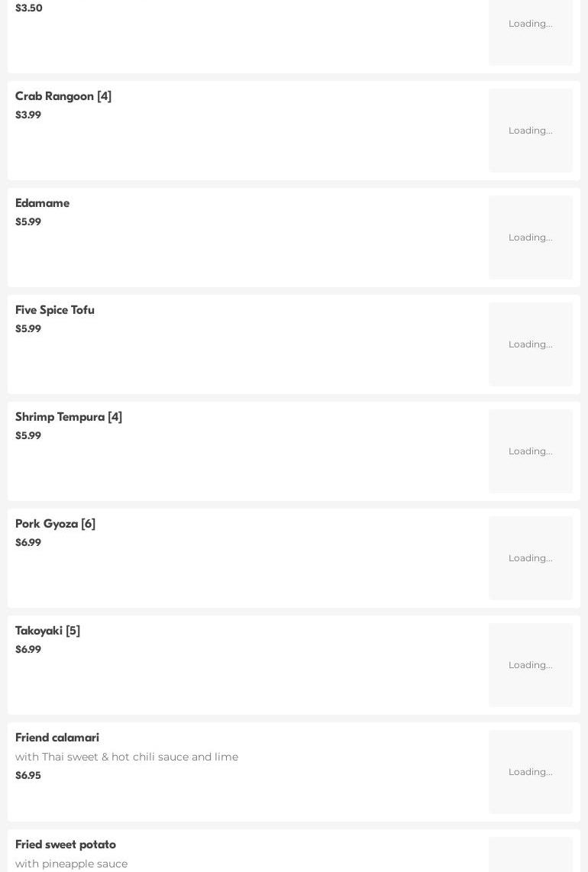Click the pineapple sauce description text
The image size is (588, 872).
(72, 864)
